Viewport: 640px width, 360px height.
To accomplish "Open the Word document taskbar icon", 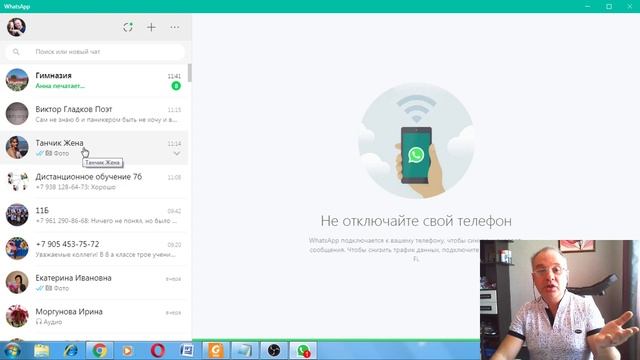I will click(x=187, y=351).
